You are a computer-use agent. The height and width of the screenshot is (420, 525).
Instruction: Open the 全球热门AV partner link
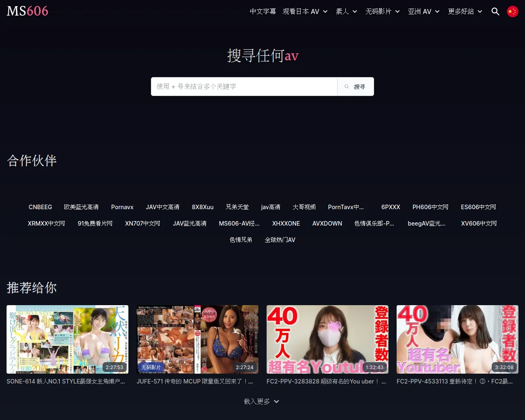280,240
